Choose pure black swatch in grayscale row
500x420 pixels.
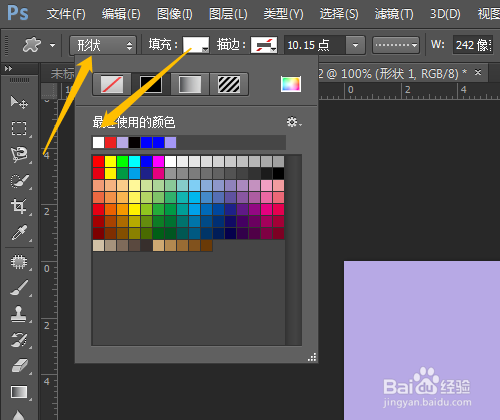(278, 173)
